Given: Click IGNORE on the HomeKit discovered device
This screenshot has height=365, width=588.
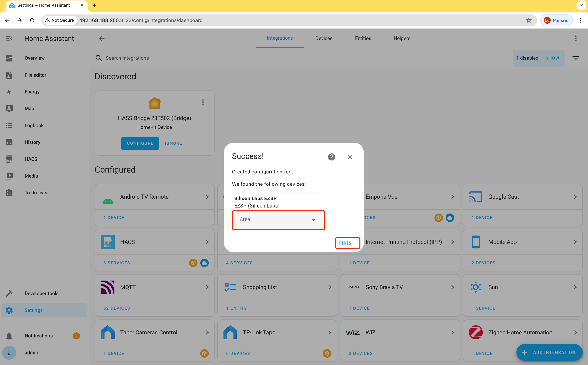Looking at the screenshot, I should coord(173,143).
